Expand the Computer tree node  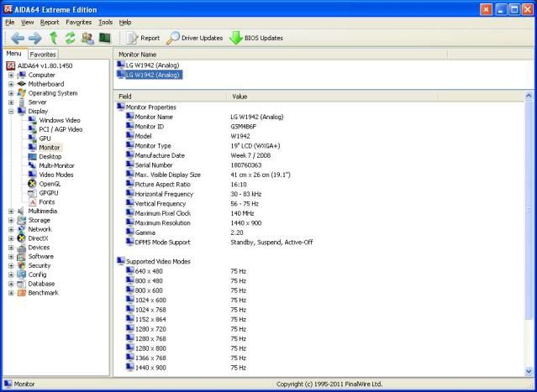[11, 75]
